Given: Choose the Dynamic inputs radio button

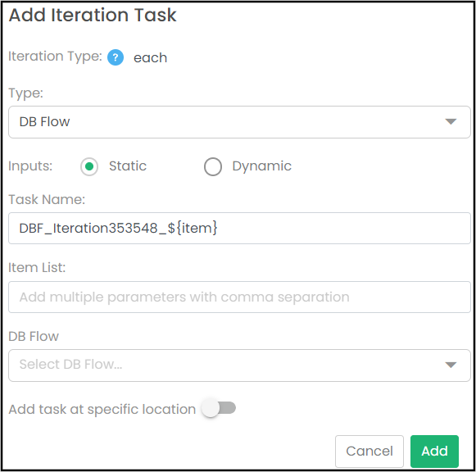Looking at the screenshot, I should [x=213, y=166].
